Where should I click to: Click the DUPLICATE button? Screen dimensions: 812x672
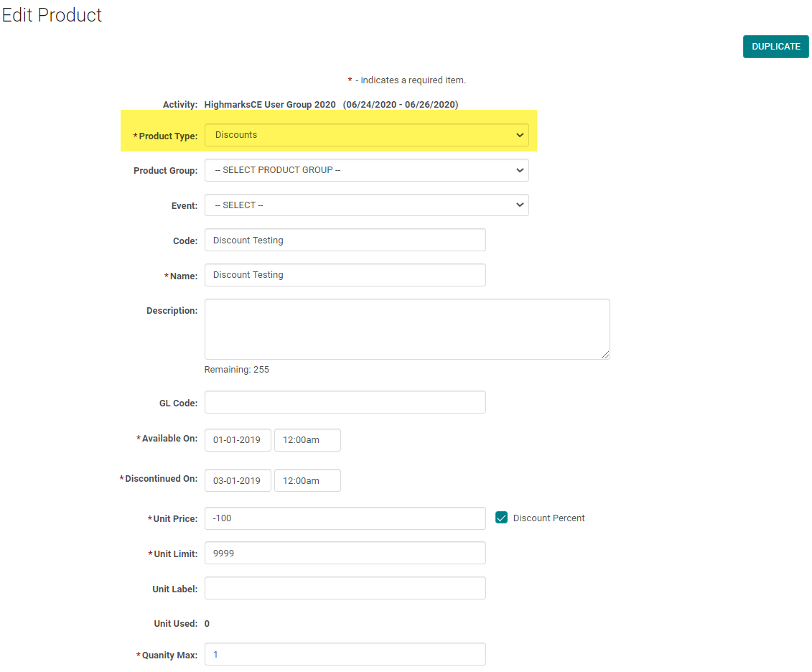[775, 47]
